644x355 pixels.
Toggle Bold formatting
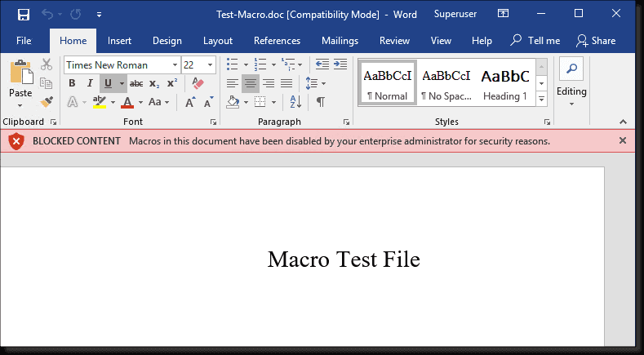point(72,83)
